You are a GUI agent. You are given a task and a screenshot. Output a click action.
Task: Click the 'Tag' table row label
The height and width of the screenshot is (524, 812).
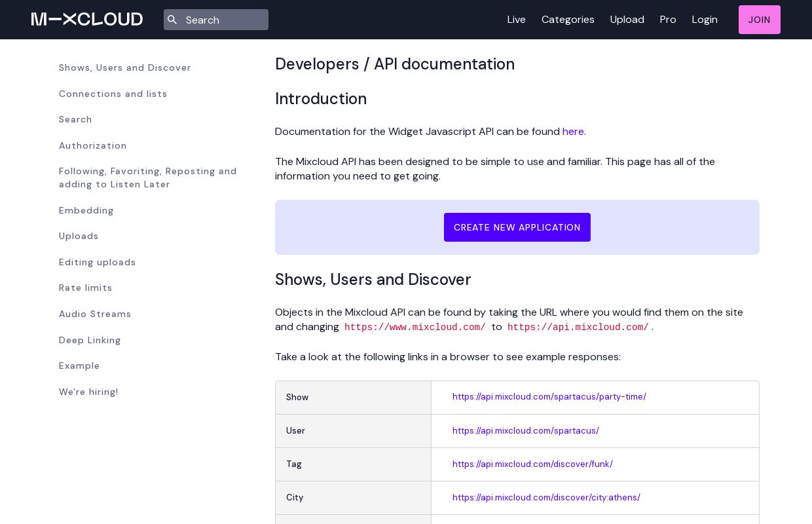[294, 464]
